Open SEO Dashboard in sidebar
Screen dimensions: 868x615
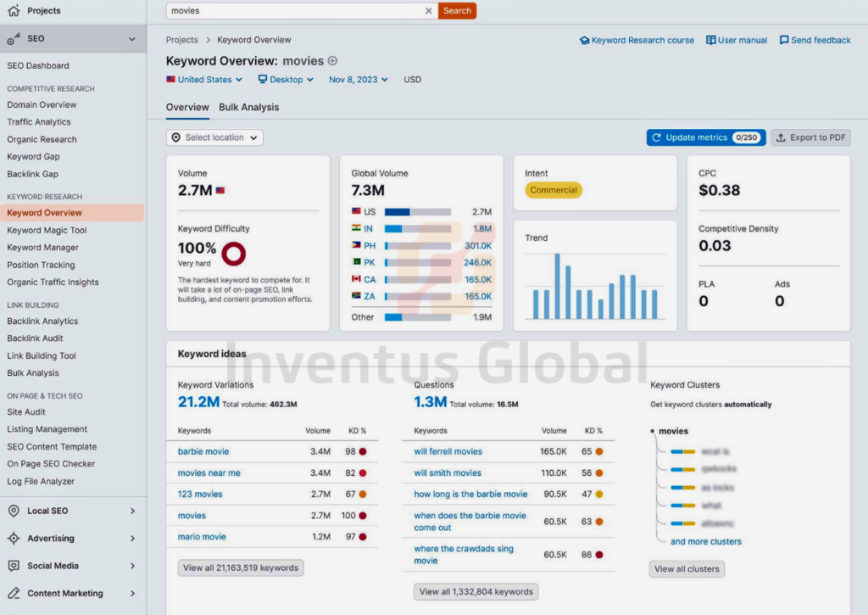(x=38, y=65)
